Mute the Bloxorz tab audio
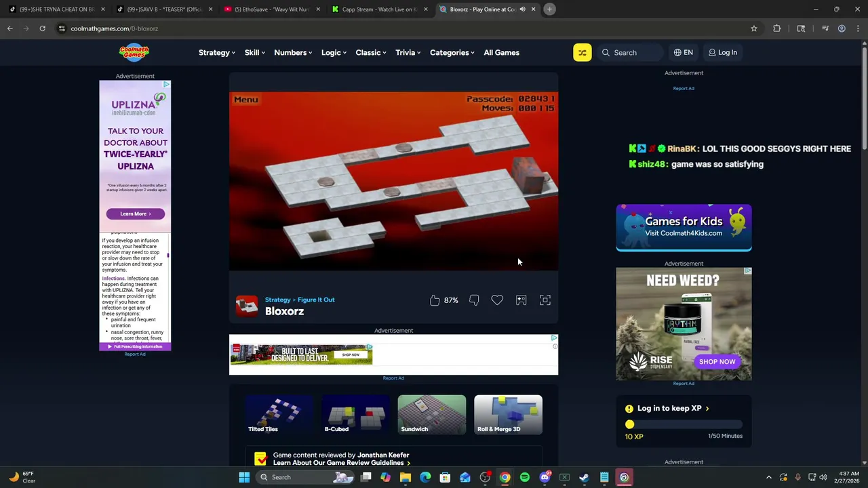The width and height of the screenshot is (868, 488). 522,9
